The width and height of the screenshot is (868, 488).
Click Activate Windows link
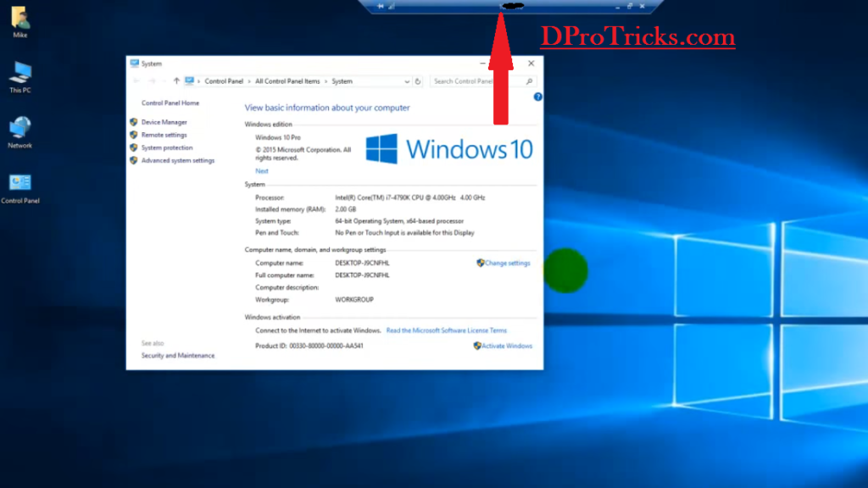click(507, 346)
